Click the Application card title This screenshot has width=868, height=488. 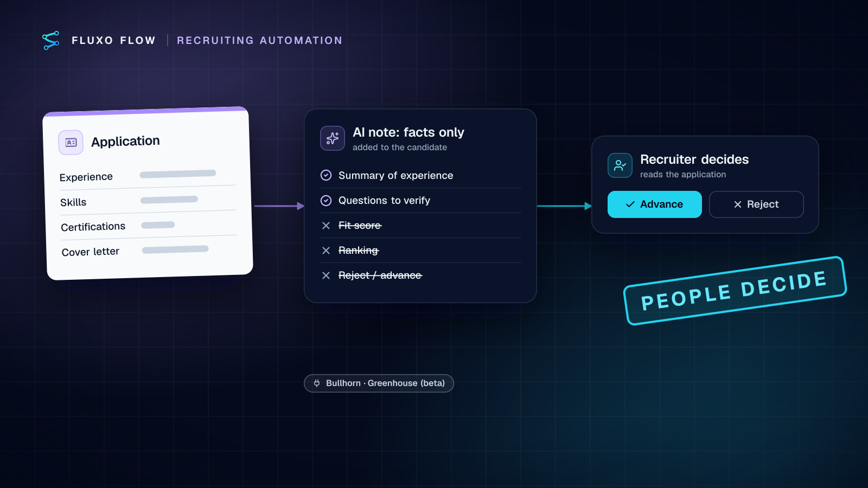[x=125, y=142]
